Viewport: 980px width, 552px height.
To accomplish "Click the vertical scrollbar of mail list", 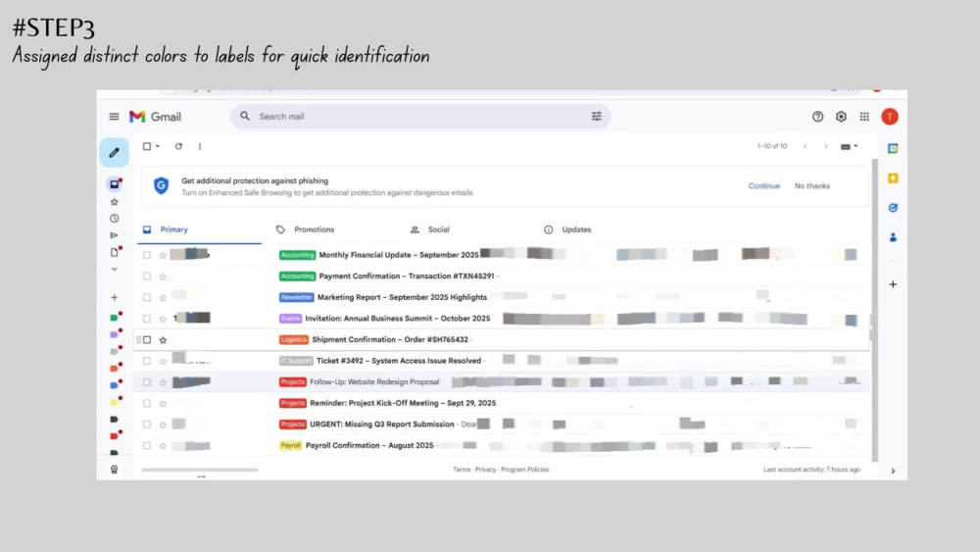I will pos(874,310).
